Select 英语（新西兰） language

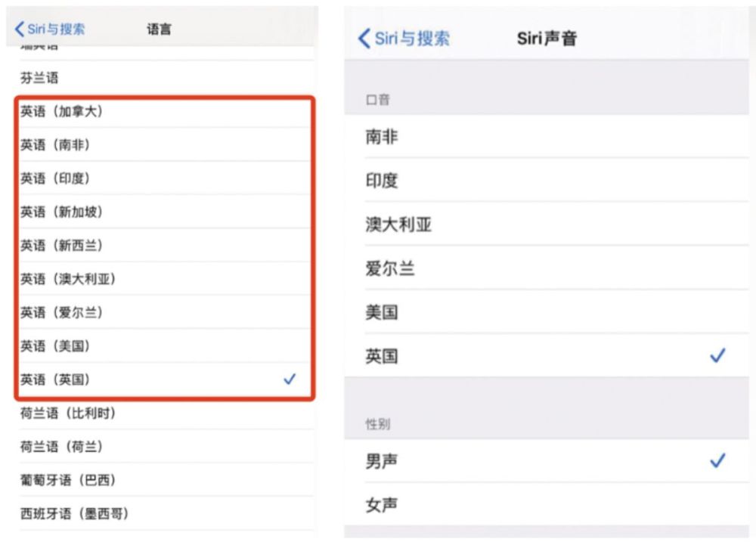tap(62, 246)
